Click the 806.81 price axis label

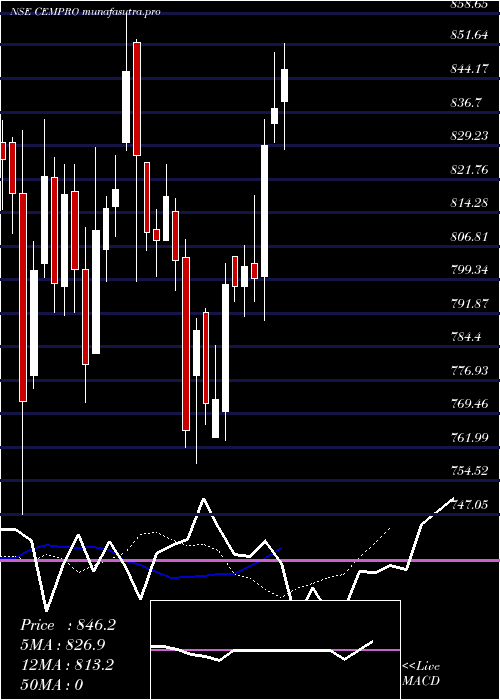[469, 237]
